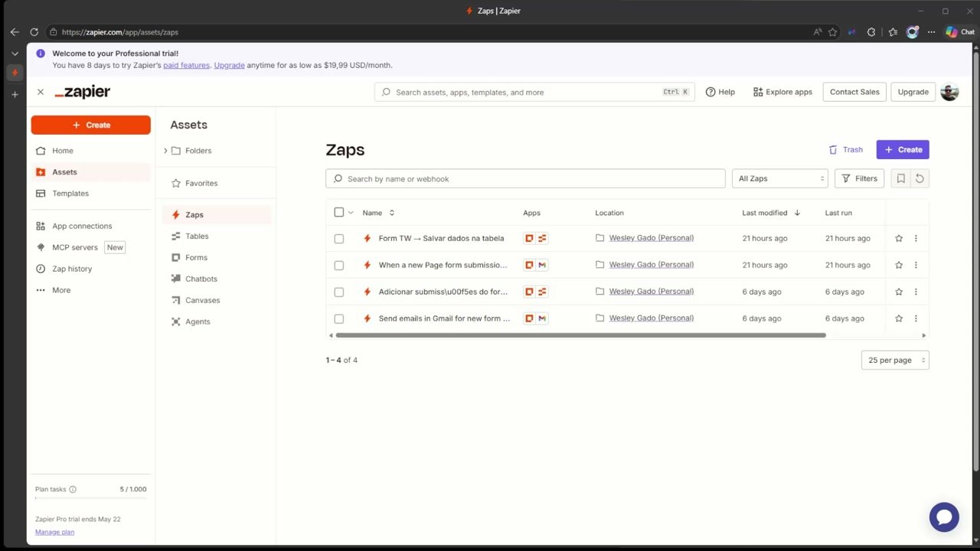This screenshot has width=980, height=551.
Task: Sort by Last modified column
Action: (x=771, y=213)
